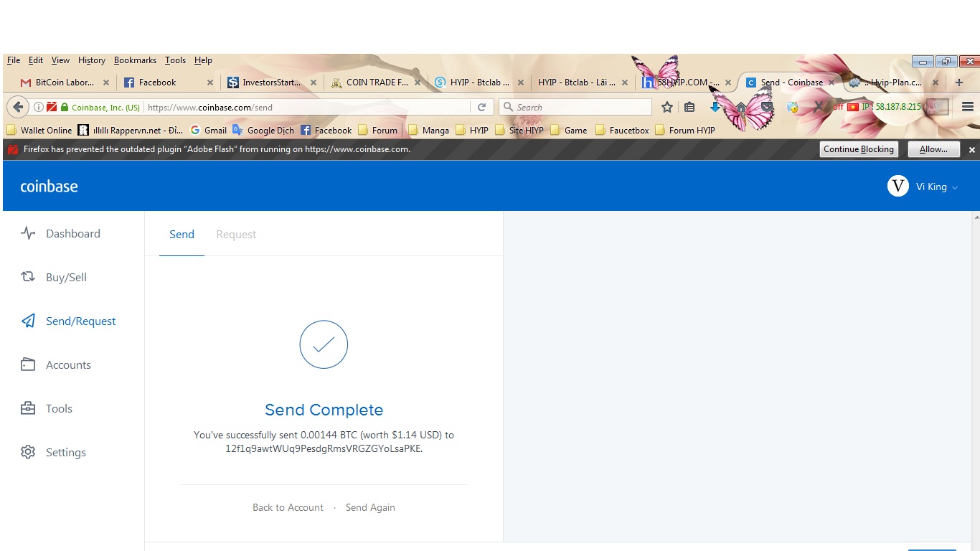The image size is (980, 551).
Task: Open the Faucetbox bookmark folder
Action: tap(621, 130)
